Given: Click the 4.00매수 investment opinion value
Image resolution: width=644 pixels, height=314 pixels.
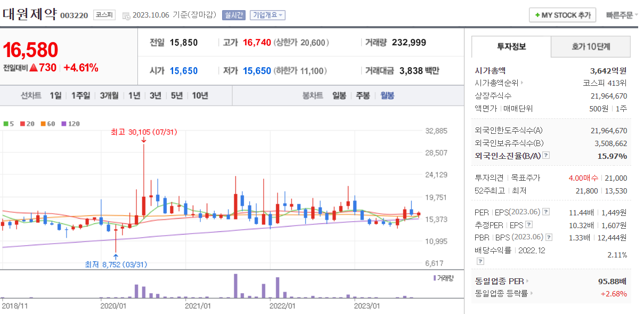Looking at the screenshot, I should 583,178.
